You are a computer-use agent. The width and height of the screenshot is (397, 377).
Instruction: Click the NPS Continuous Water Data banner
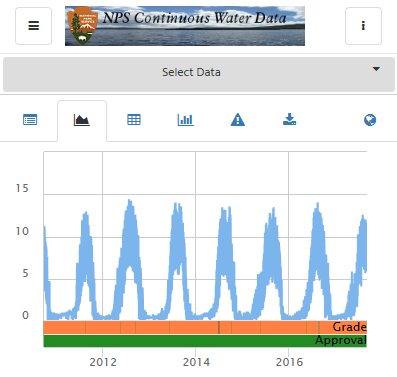[x=185, y=26]
